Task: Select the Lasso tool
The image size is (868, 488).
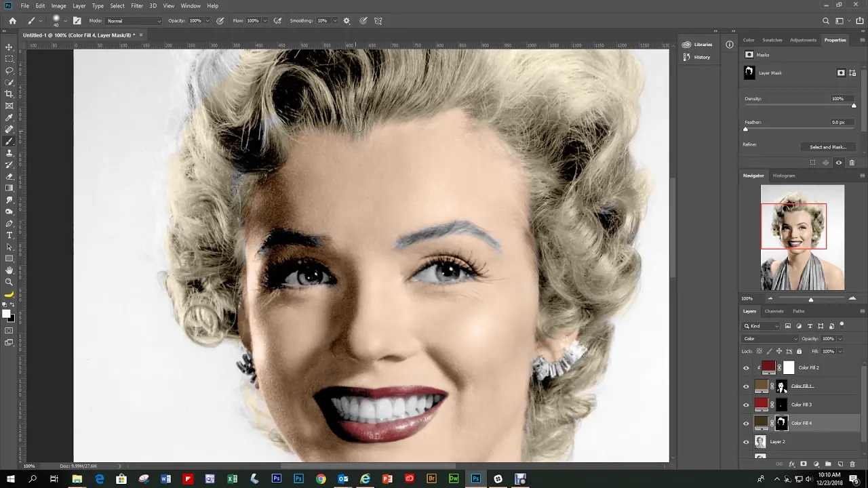Action: tap(9, 70)
